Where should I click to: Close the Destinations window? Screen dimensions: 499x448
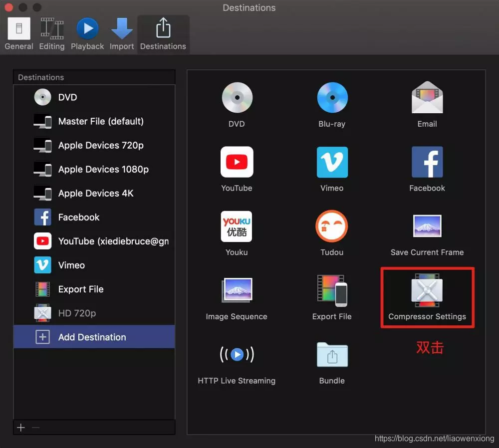click(x=8, y=7)
